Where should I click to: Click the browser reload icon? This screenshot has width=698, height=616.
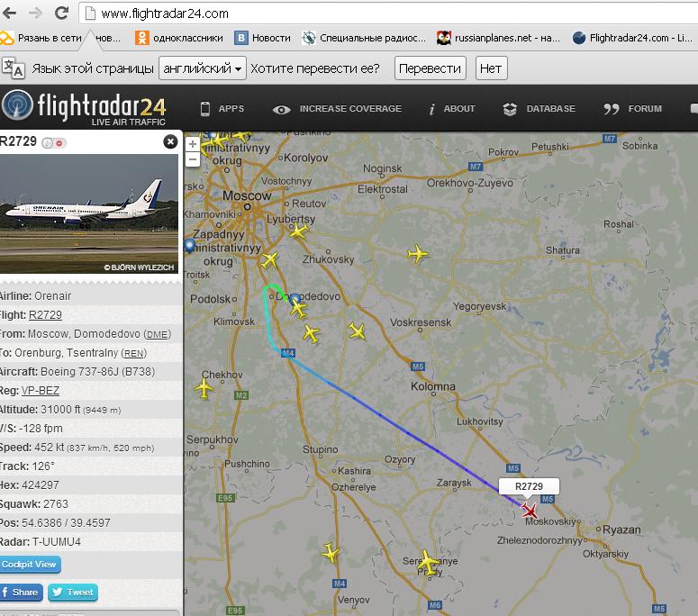click(x=61, y=14)
